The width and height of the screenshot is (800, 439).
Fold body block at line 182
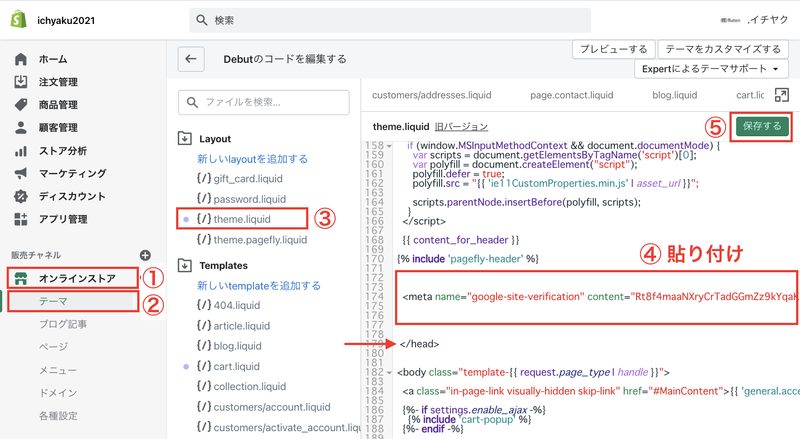tap(389, 373)
